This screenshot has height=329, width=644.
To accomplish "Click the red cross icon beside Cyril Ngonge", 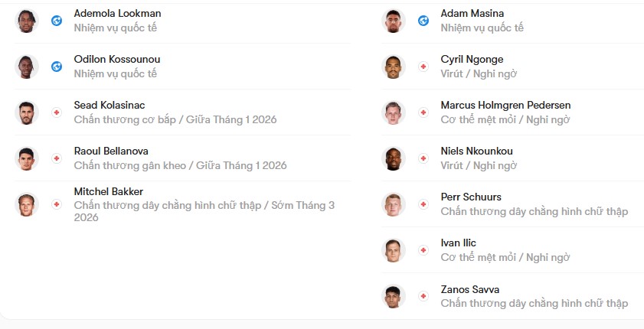I will pyautogui.click(x=423, y=67).
